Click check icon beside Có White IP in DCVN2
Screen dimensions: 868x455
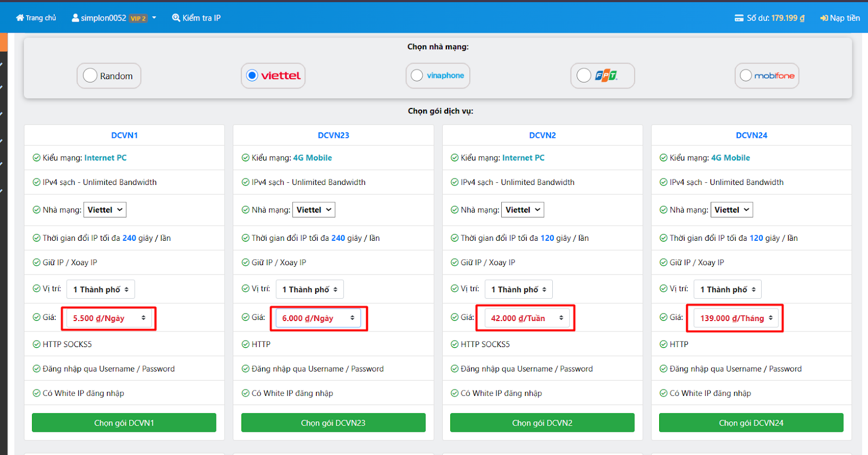455,393
